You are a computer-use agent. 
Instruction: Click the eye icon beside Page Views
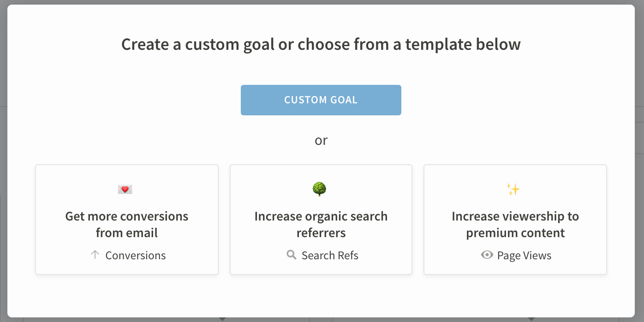(x=487, y=255)
